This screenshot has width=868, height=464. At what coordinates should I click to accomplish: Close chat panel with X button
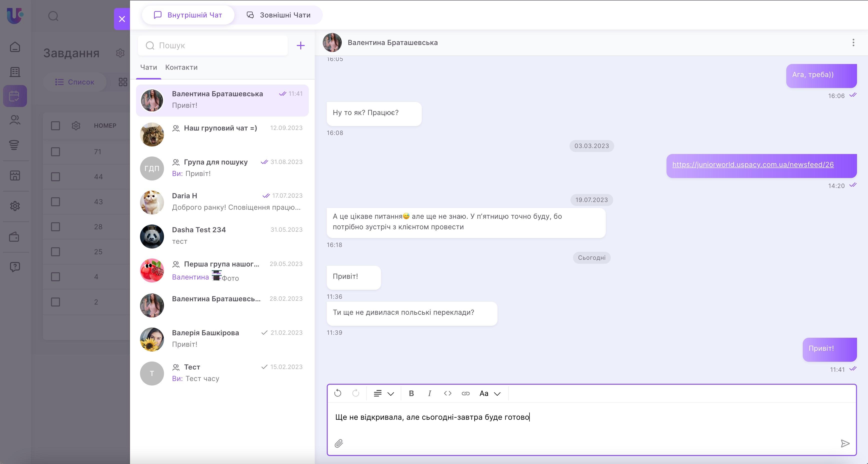122,19
